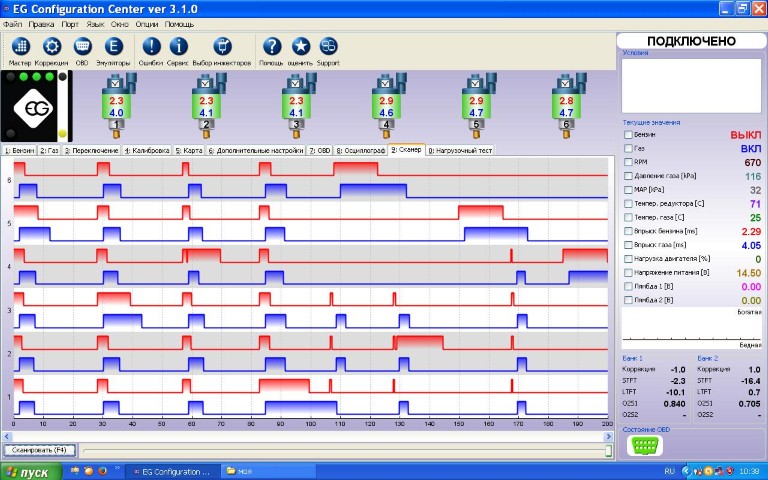Open the OBD toolbar icon
This screenshot has width=768, height=480.
(82, 46)
